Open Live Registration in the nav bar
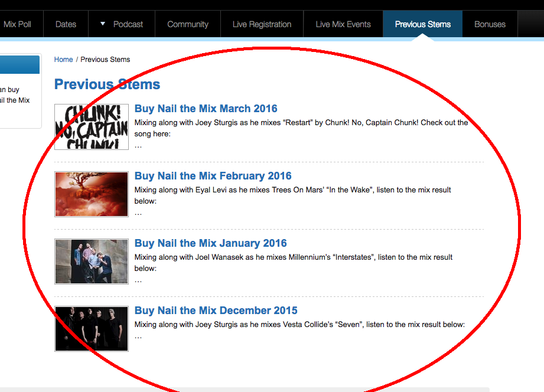The width and height of the screenshot is (544, 392). coord(262,24)
